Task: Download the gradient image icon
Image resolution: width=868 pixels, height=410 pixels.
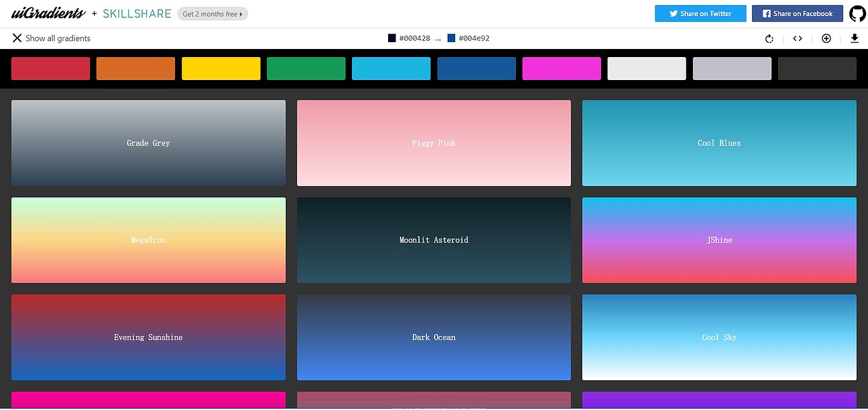Action: click(854, 38)
